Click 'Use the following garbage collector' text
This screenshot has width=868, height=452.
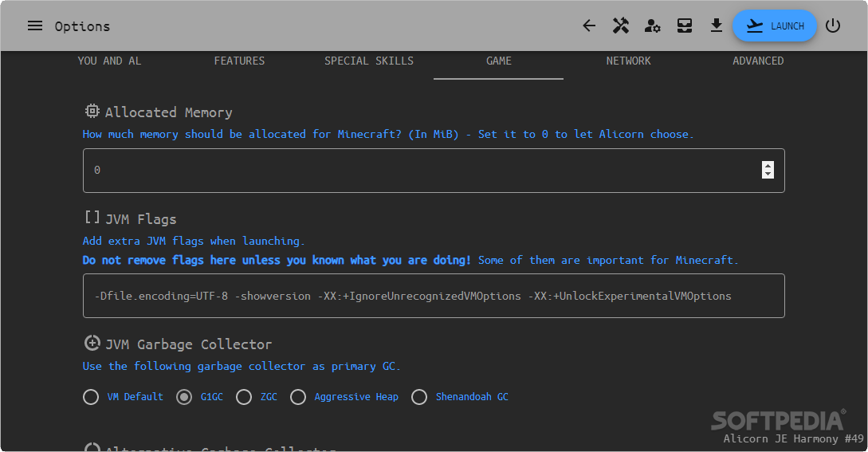(242, 366)
